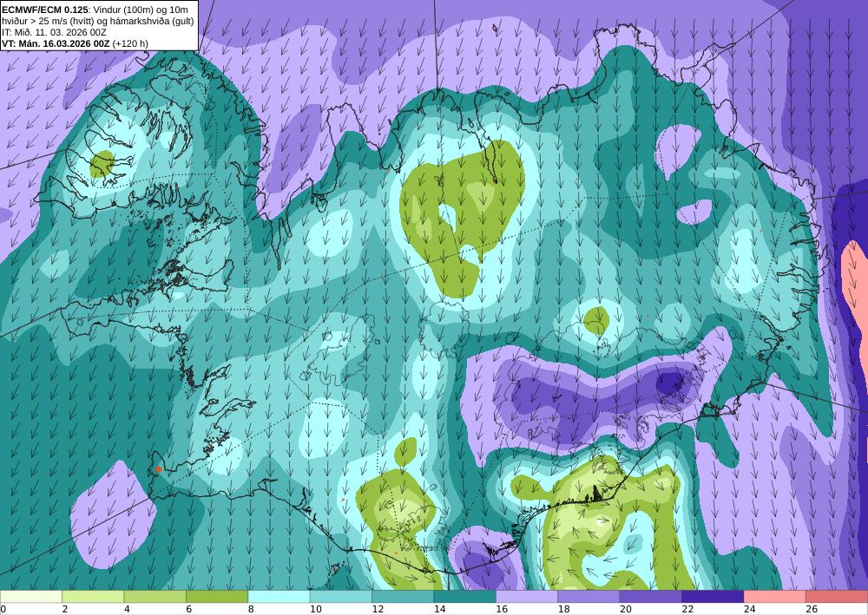Click the legend tick label "16"
The width and height of the screenshot is (868, 615).
[x=502, y=609]
